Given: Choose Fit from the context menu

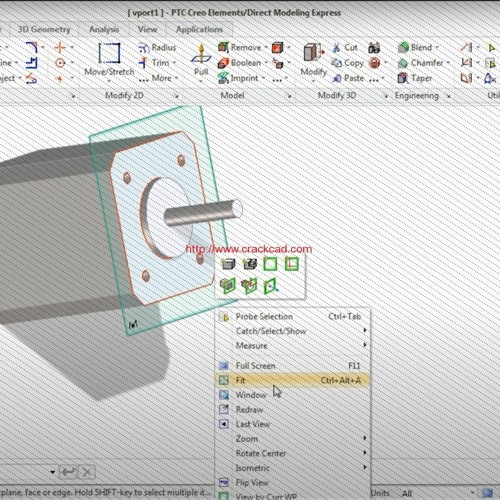Looking at the screenshot, I should pyautogui.click(x=292, y=380).
